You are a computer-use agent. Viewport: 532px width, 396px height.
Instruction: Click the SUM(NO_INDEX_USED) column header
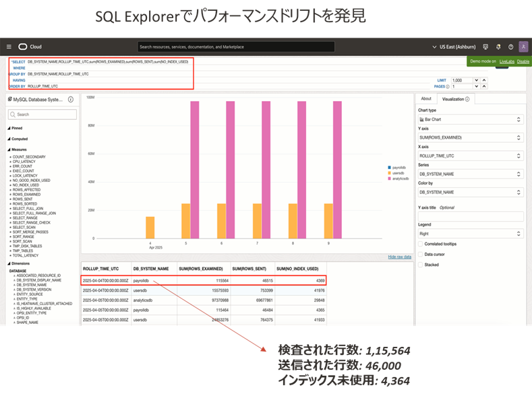pos(297,269)
